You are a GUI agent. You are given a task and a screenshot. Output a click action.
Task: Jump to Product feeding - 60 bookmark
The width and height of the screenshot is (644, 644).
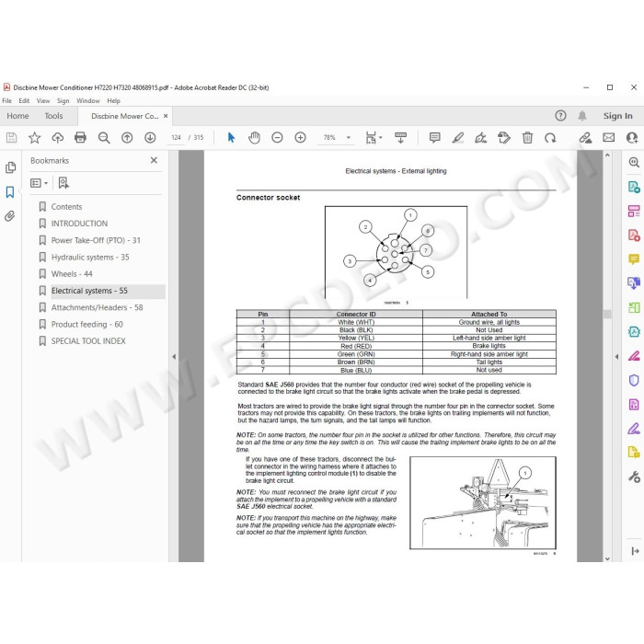(87, 325)
